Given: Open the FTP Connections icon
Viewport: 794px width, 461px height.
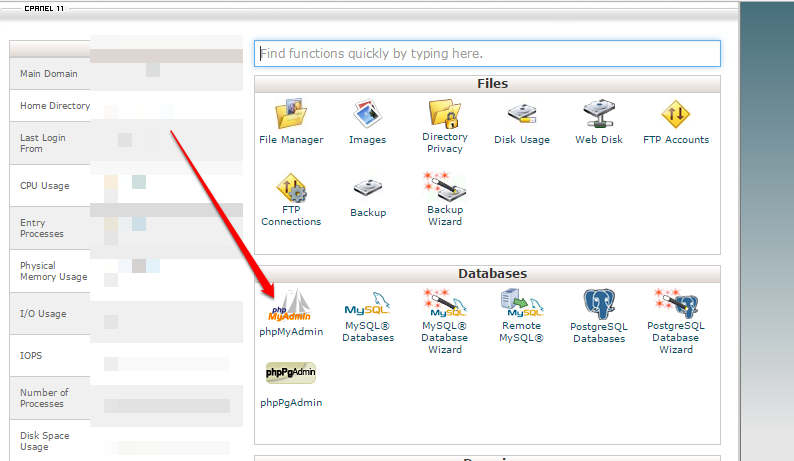Looking at the screenshot, I should pyautogui.click(x=291, y=187).
